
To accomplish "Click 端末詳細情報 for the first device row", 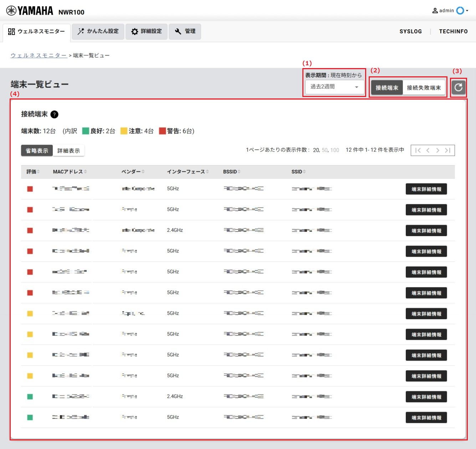I will [x=426, y=189].
